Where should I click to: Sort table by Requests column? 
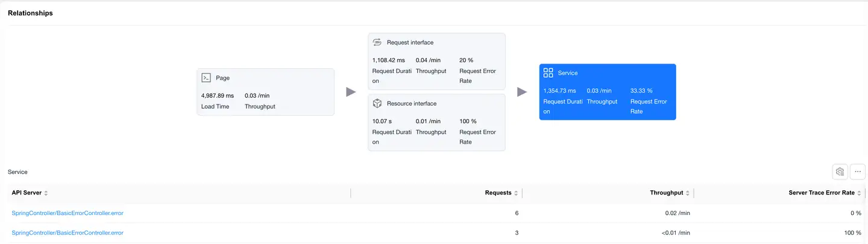point(516,193)
